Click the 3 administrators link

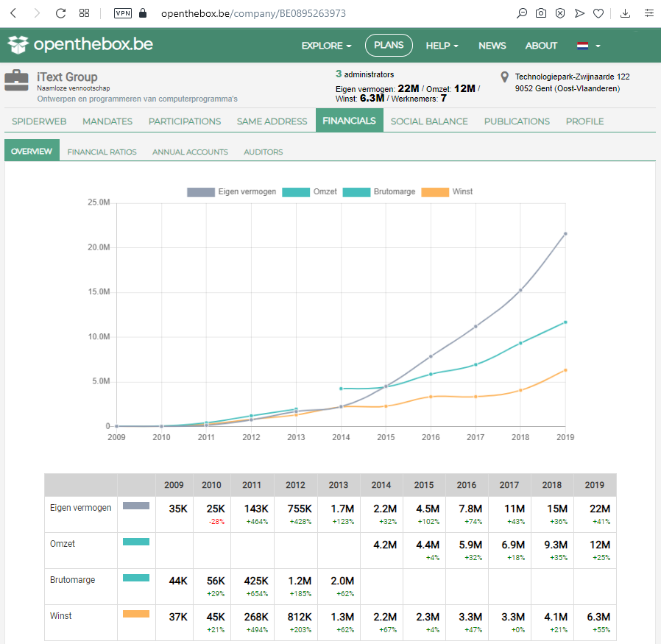coord(364,74)
